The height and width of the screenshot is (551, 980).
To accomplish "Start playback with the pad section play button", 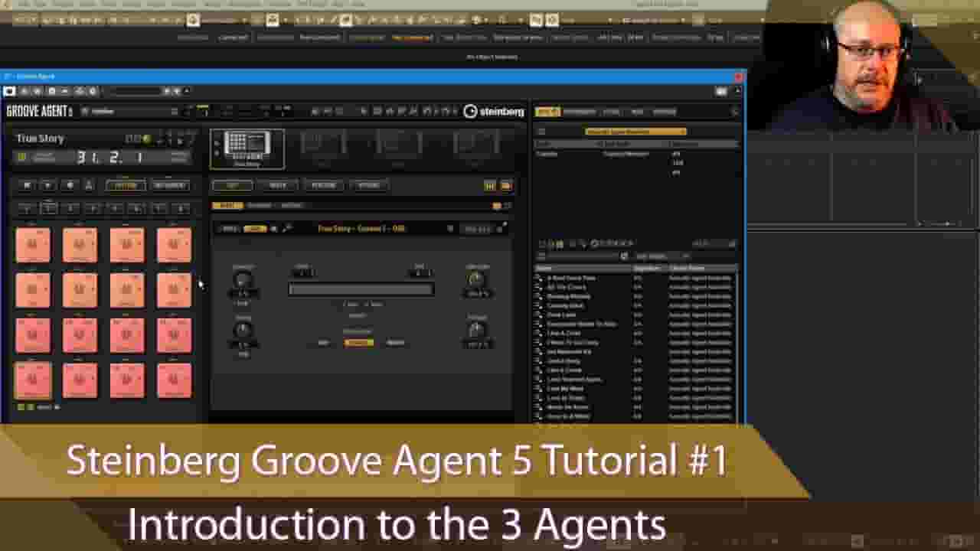I will [47, 185].
